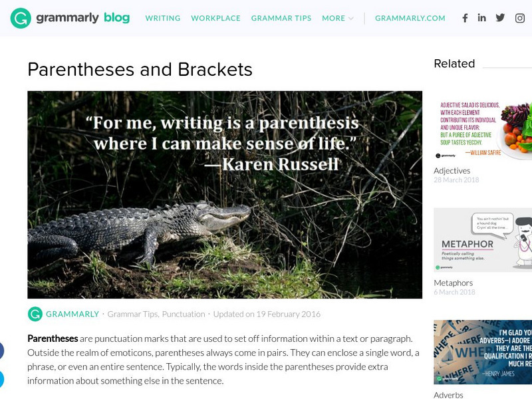Share article via left-edge Facebook button
This screenshot has height=399, width=532.
1,350
